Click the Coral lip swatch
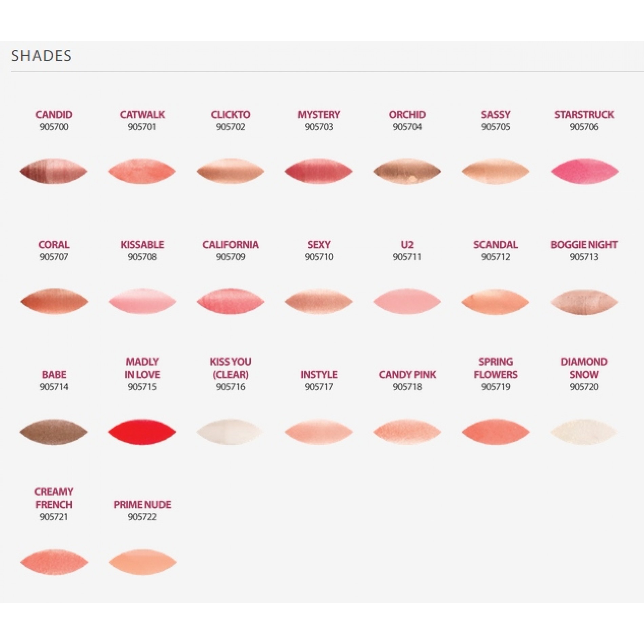Screen dimensions: 644x644 coord(54,301)
